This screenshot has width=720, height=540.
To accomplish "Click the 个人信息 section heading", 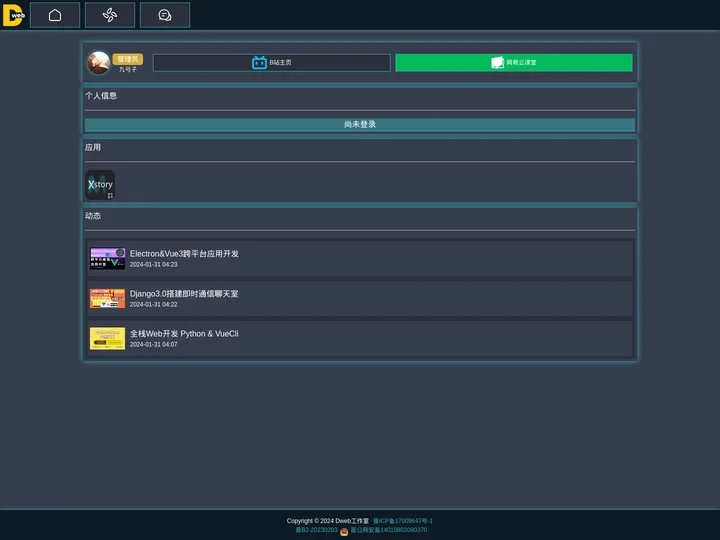I will pyautogui.click(x=101, y=96).
